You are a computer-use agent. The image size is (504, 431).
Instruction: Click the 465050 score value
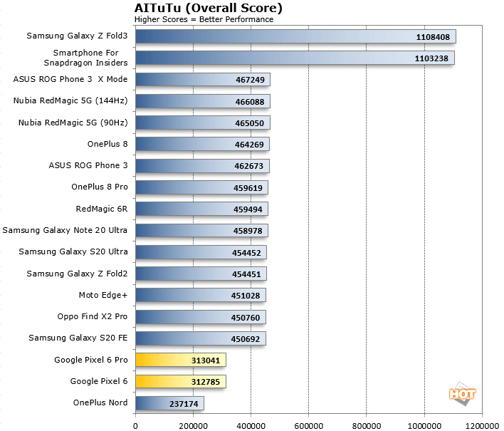[x=249, y=123]
